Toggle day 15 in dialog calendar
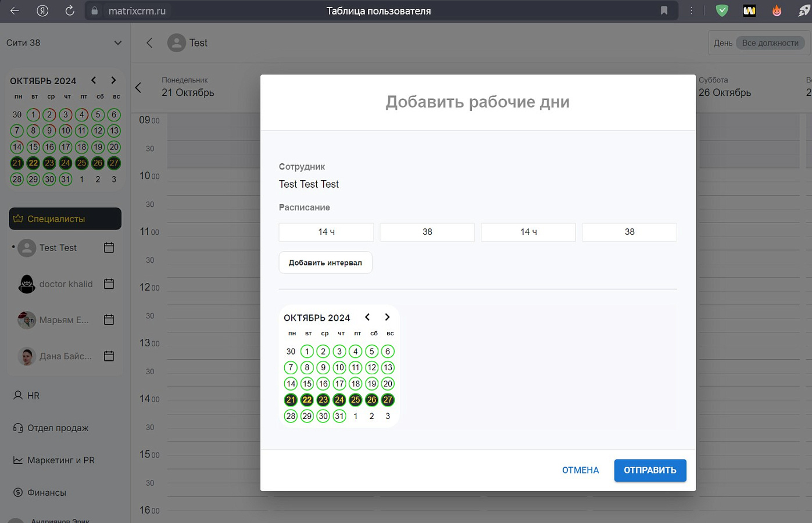The height and width of the screenshot is (523, 812). (307, 384)
